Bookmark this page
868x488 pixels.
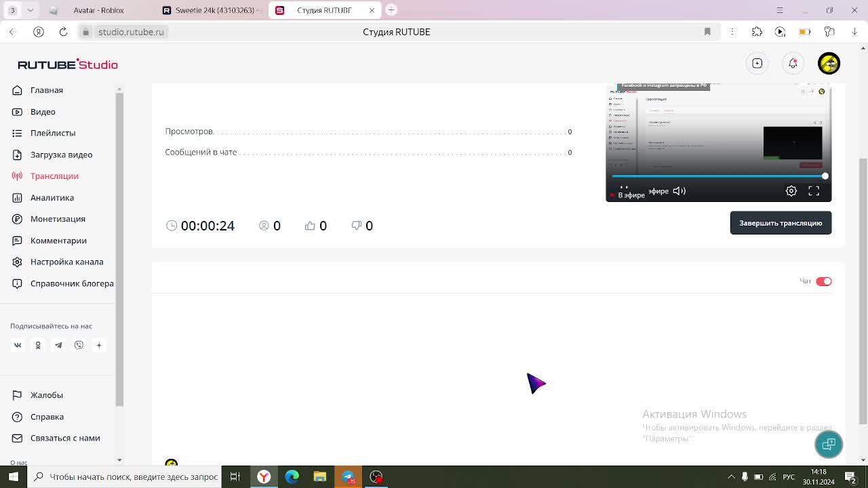coord(707,32)
